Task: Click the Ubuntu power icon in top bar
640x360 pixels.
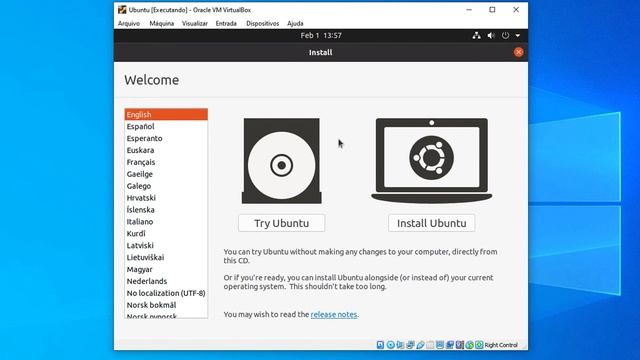Action: click(505, 36)
